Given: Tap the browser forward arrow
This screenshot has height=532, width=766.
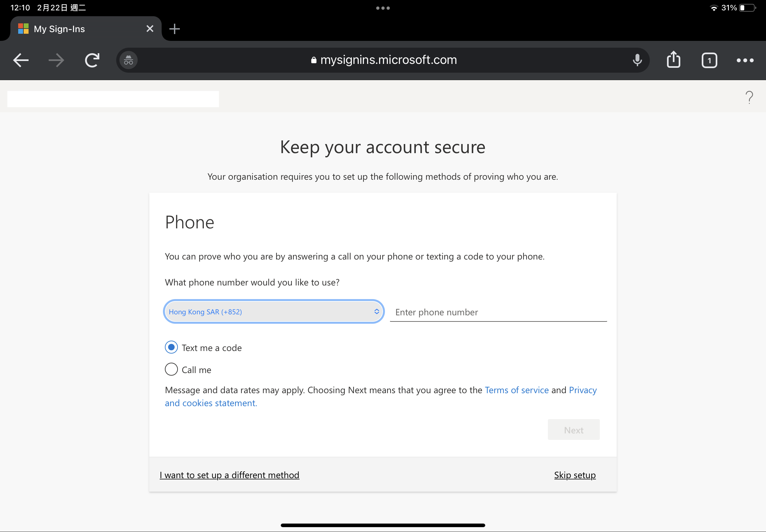Looking at the screenshot, I should (56, 60).
